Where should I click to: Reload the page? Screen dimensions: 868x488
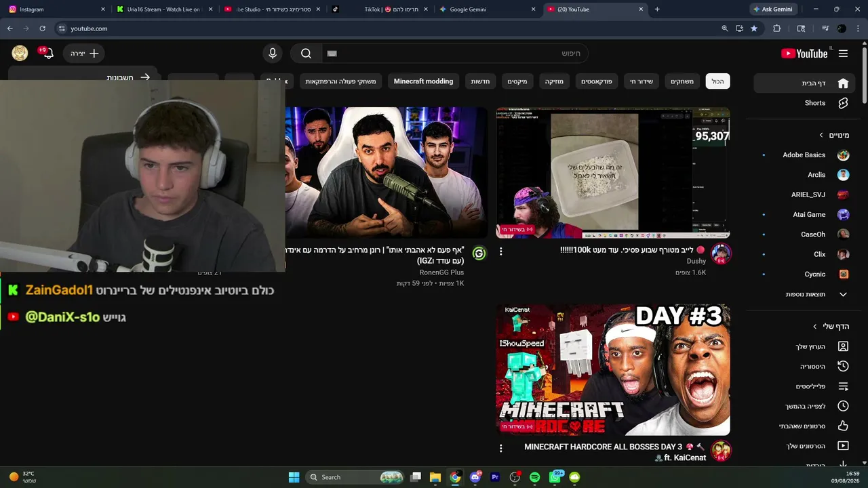42,28
